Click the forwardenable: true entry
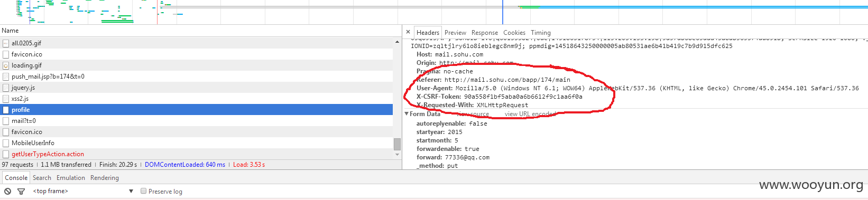This screenshot has width=868, height=200. point(448,149)
